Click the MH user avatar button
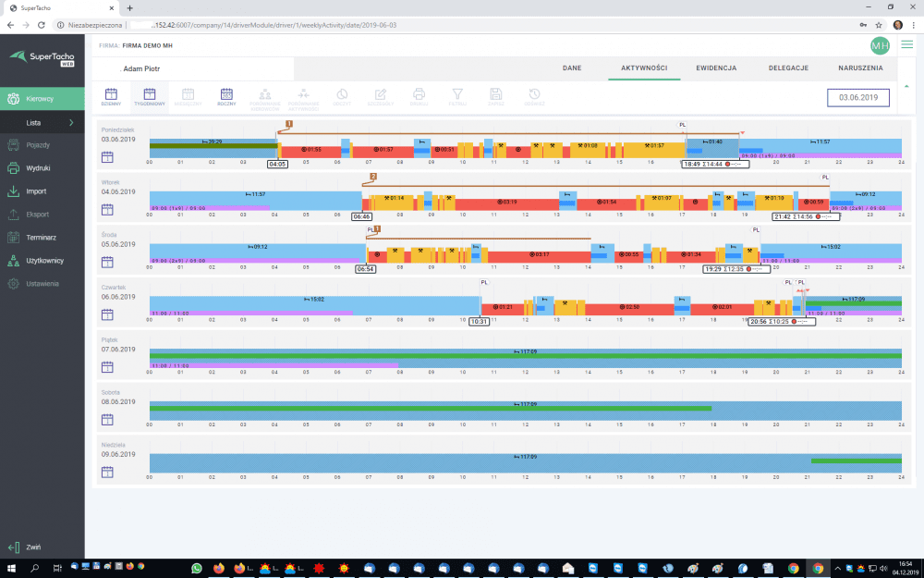 coord(879,45)
